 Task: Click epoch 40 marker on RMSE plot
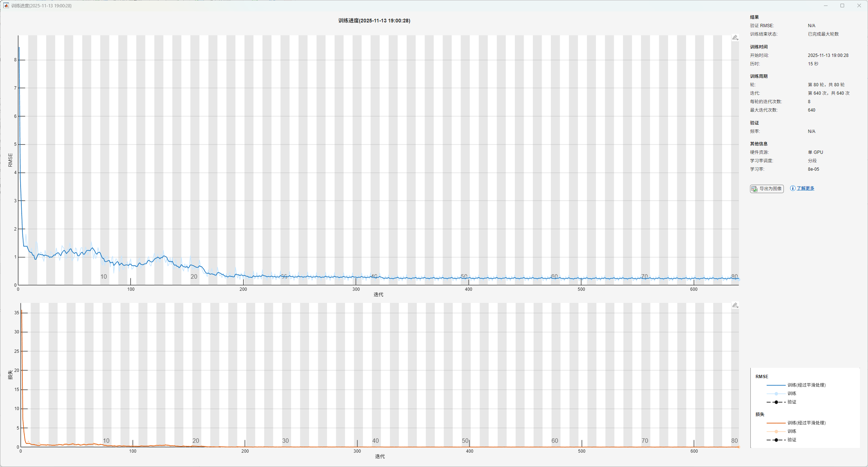click(x=374, y=276)
